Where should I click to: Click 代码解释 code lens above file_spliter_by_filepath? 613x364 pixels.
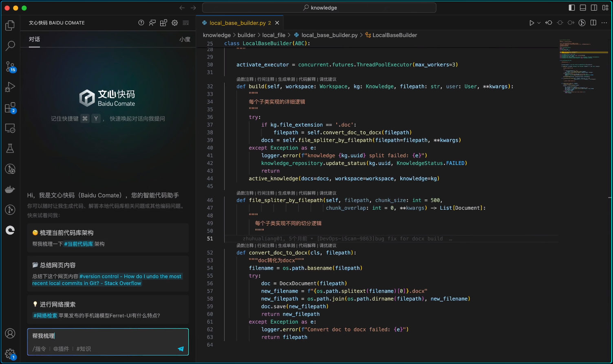307,193
